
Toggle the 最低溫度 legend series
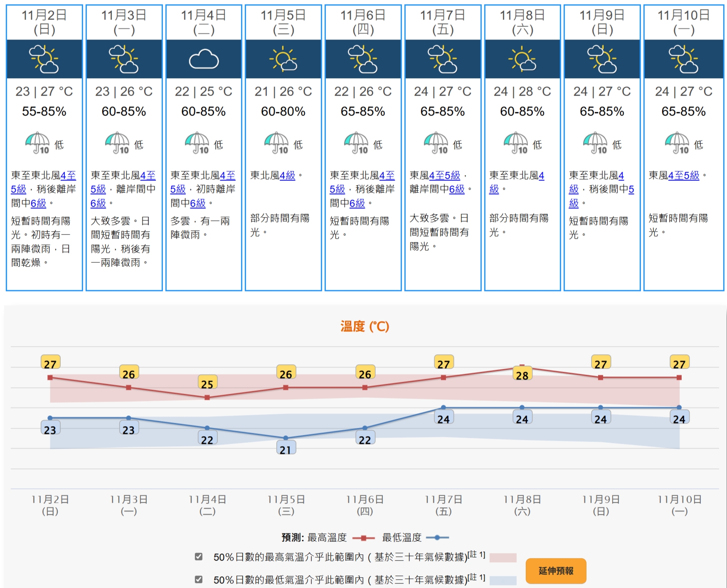coord(415,538)
